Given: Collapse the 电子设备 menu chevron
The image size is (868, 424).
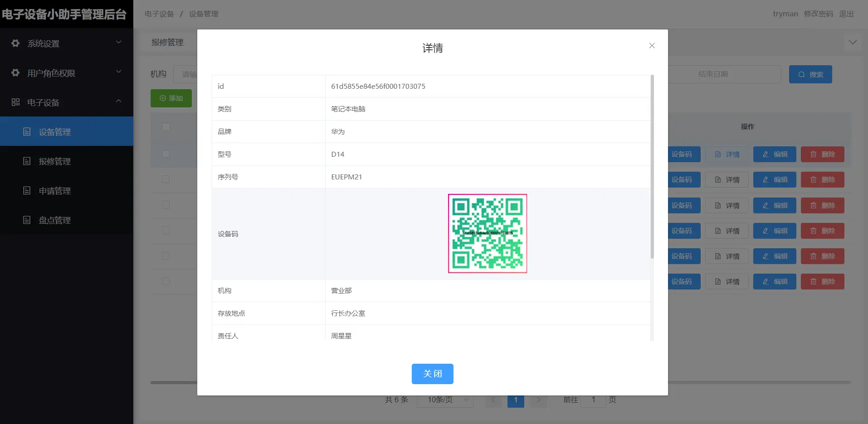Looking at the screenshot, I should pos(119,101).
